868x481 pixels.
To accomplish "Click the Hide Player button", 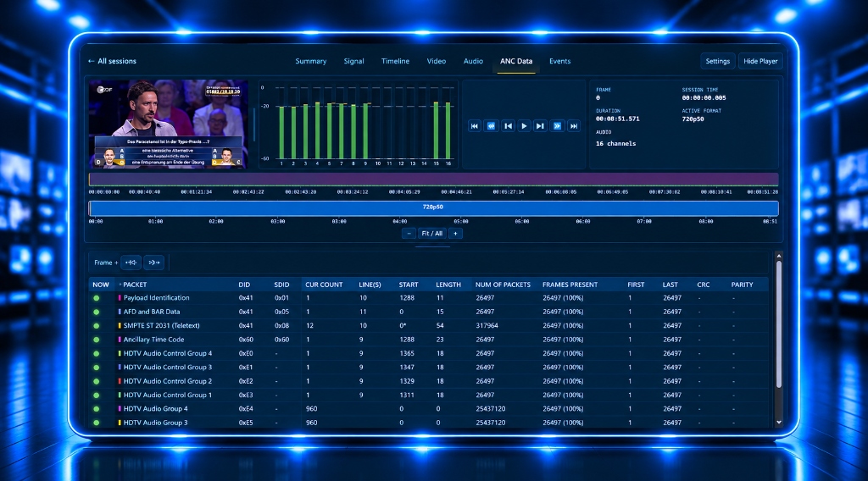I will click(760, 61).
